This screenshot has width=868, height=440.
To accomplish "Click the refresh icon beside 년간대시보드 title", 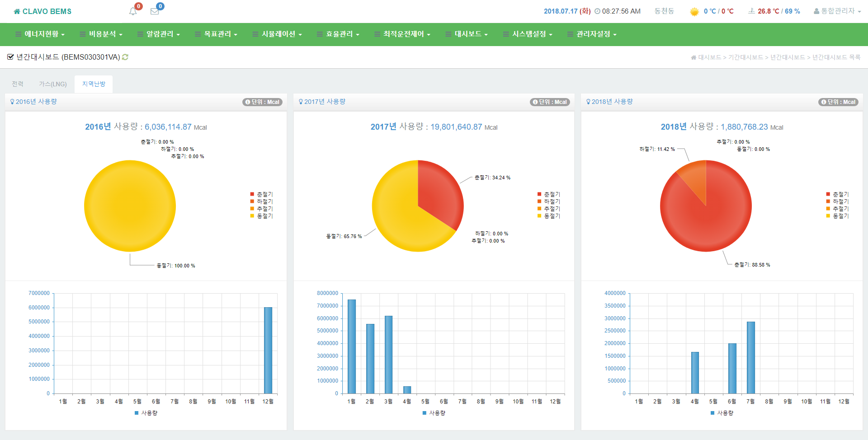I will [125, 57].
